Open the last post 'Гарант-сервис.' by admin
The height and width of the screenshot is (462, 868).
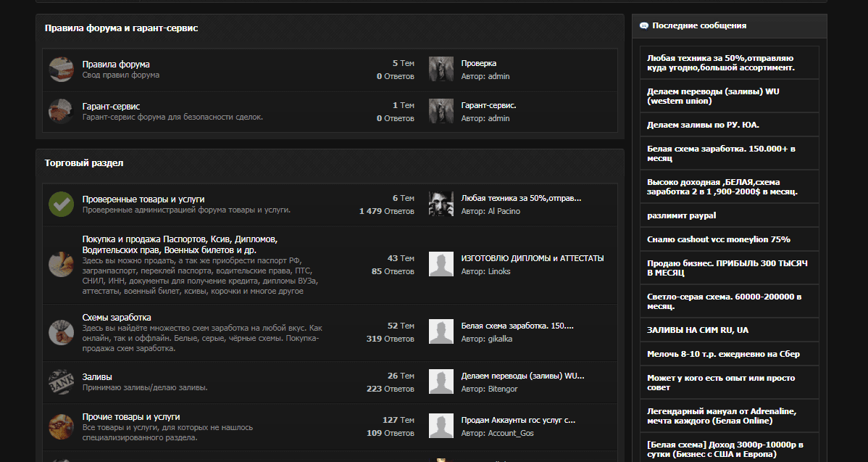coord(488,105)
